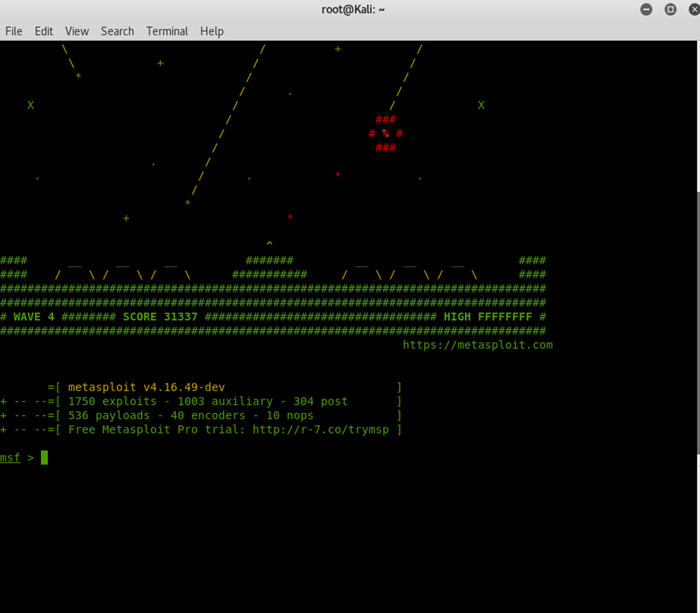Click the 'WAVE 4' banner text
700x613 pixels.
click(34, 317)
